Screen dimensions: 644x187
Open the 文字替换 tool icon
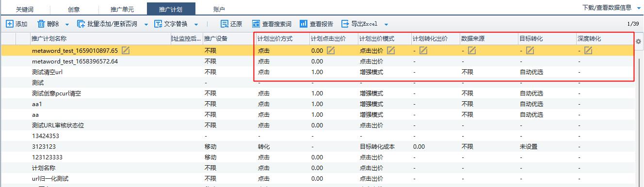click(158, 24)
